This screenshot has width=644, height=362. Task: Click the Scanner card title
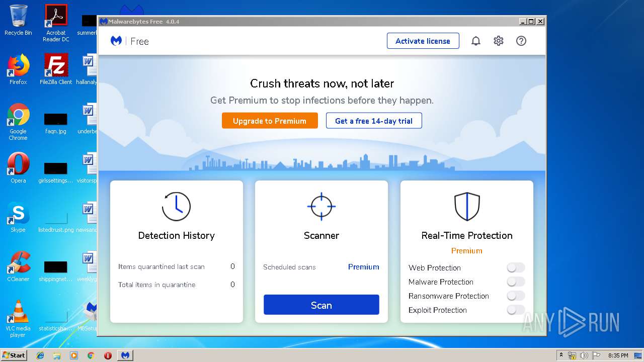321,235
